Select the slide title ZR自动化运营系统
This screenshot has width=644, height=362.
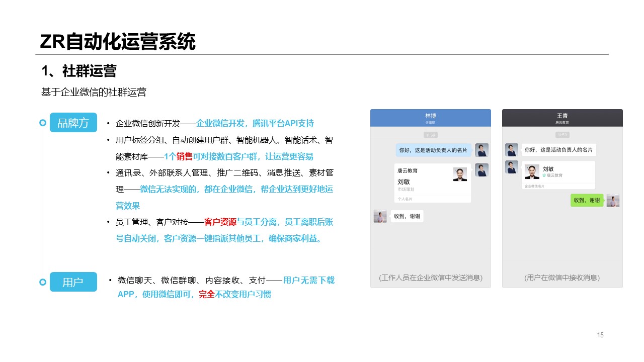pyautogui.click(x=118, y=42)
